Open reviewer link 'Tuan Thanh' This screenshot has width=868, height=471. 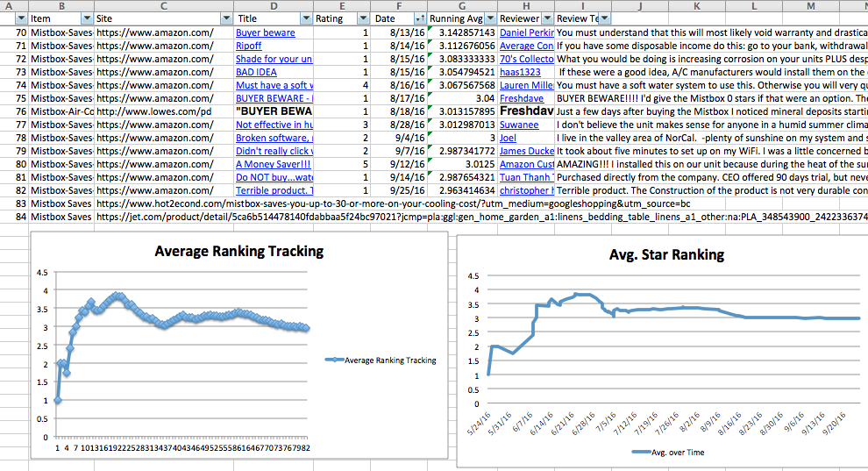click(x=526, y=178)
